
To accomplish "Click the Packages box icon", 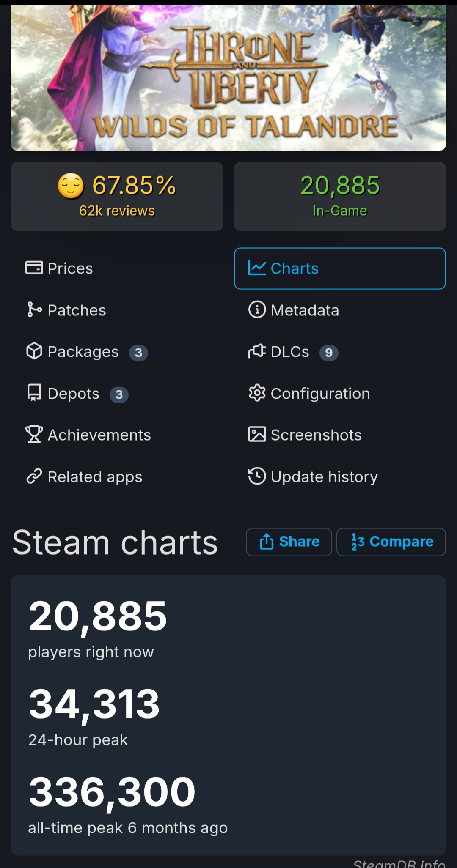I will (x=34, y=351).
